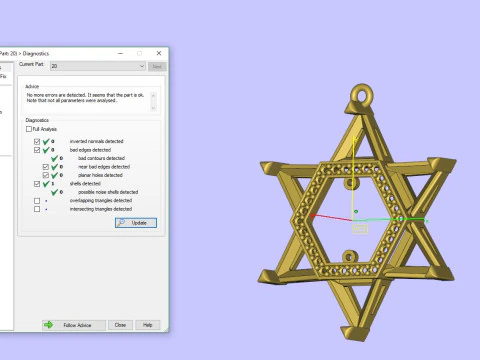Uncheck shells detected checkbox
Image resolution: width=480 pixels, height=360 pixels.
pos(37,184)
